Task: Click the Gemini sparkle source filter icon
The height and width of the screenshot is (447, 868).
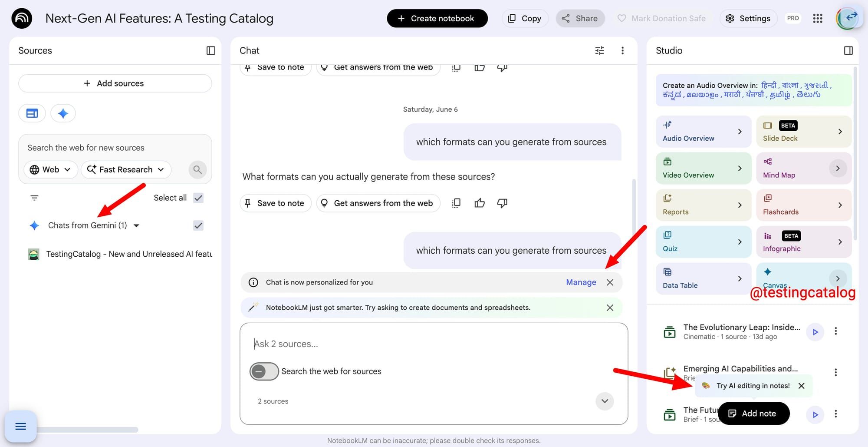Action: pos(63,113)
